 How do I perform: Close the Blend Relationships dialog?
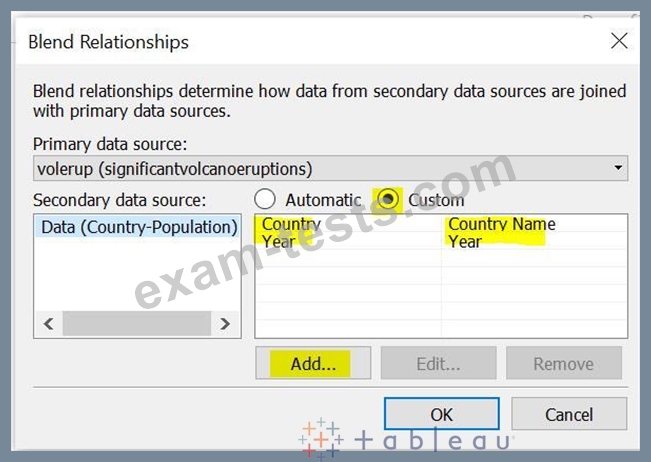coord(619,41)
